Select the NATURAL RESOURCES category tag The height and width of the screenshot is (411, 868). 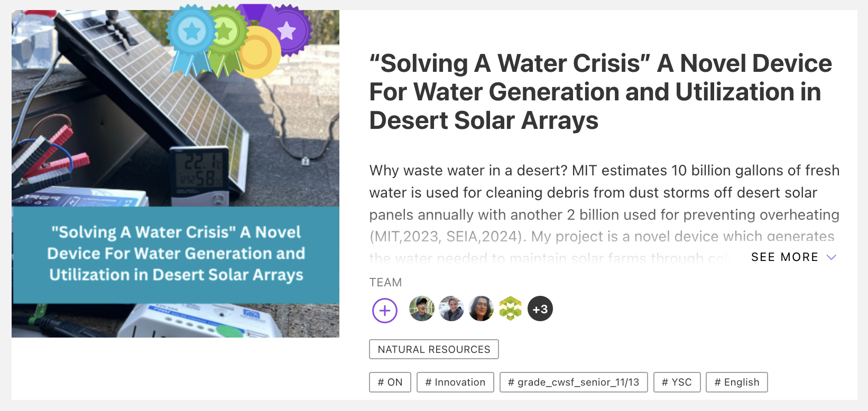pos(434,349)
